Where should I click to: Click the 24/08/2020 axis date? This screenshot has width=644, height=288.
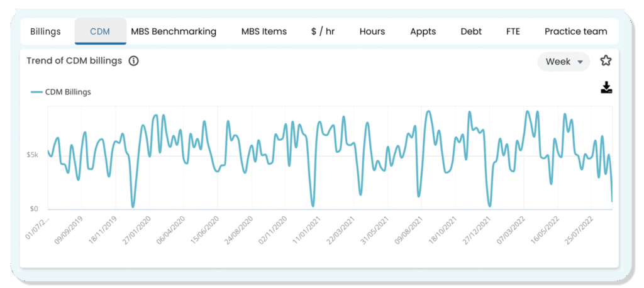pos(240,230)
